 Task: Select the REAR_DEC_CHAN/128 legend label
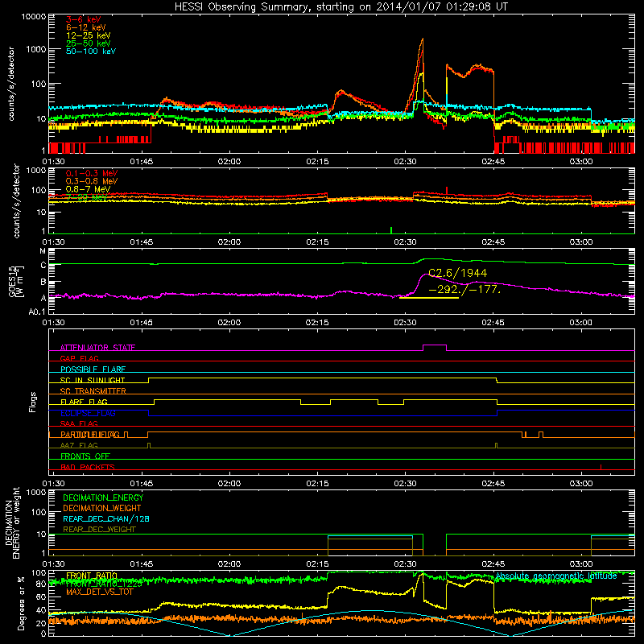(x=106, y=519)
